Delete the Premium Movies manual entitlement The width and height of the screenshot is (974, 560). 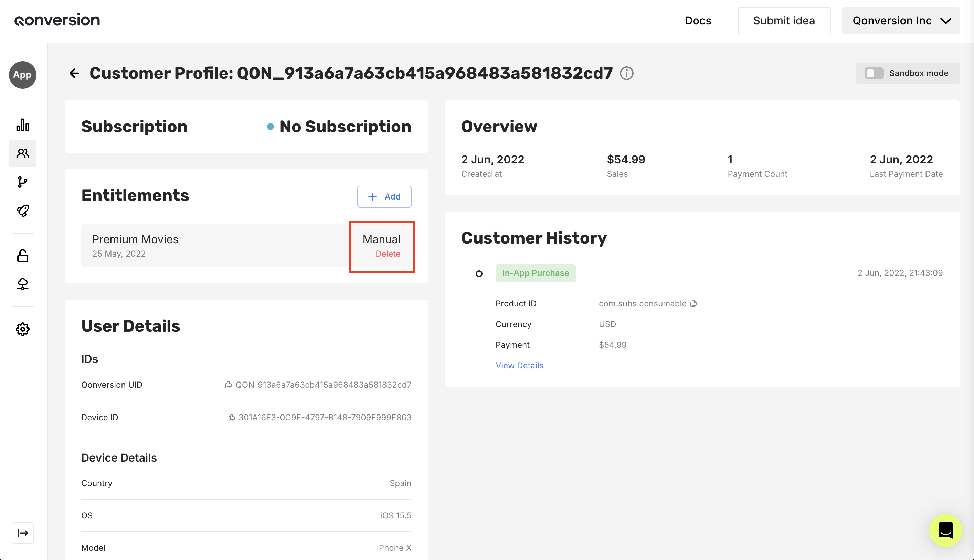click(388, 254)
